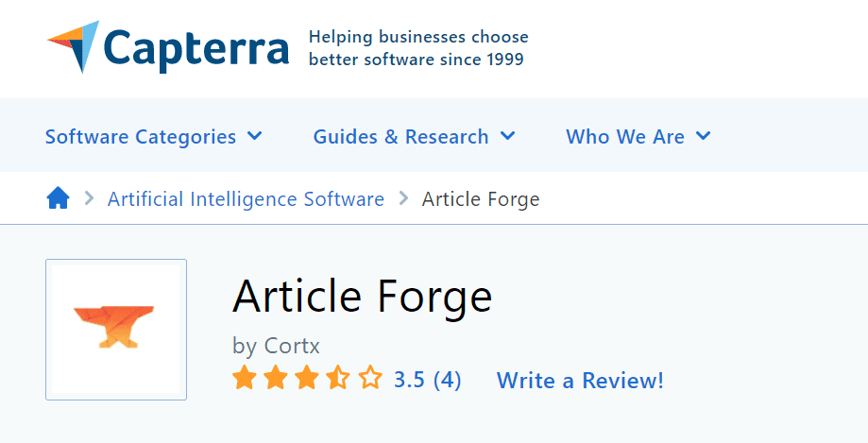Go to home via breadcrumb house icon
The image size is (868, 443).
(x=58, y=197)
